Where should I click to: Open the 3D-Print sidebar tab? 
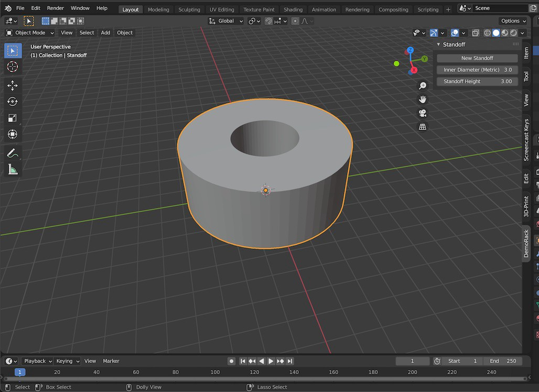[x=526, y=206]
